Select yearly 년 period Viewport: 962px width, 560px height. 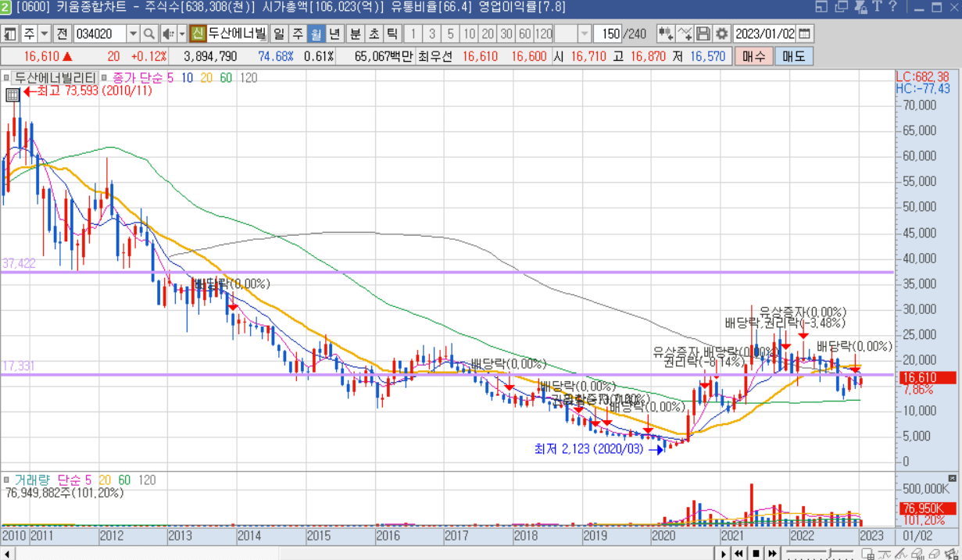[334, 34]
